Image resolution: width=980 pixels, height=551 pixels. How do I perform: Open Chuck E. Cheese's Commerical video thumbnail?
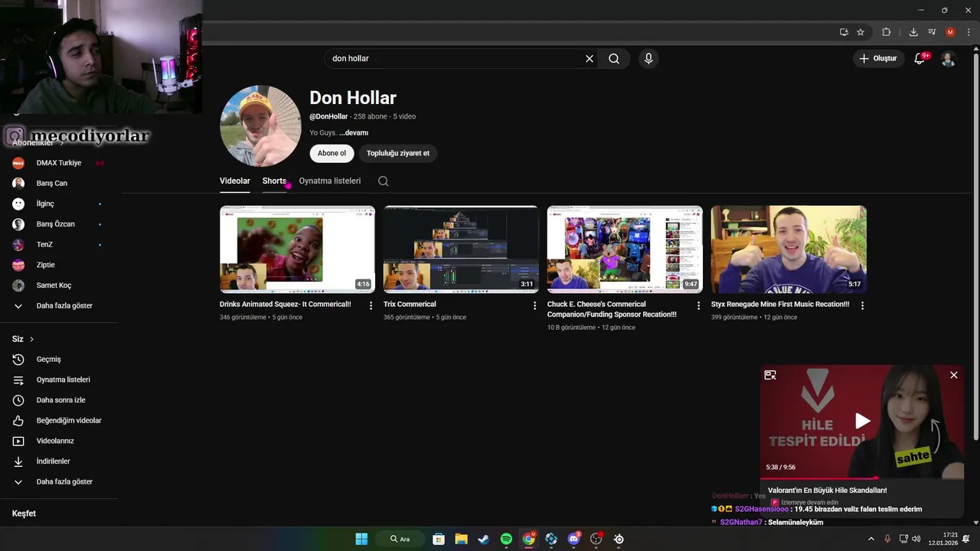(625, 249)
